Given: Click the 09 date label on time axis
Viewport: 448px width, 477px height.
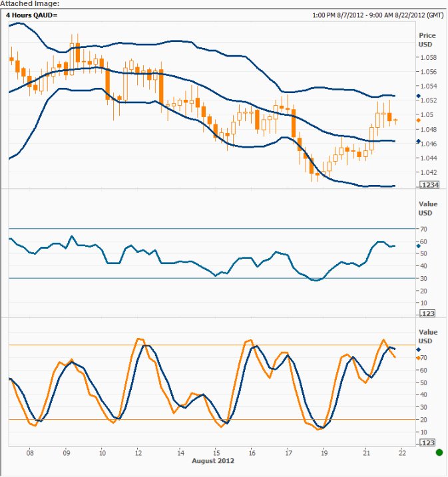Looking at the screenshot, I should [x=67, y=453].
